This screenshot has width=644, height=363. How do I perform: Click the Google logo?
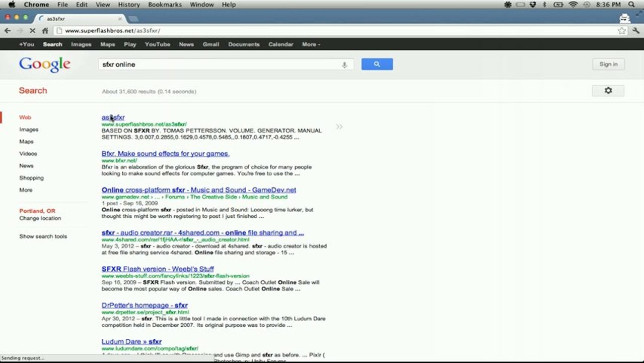[45, 65]
